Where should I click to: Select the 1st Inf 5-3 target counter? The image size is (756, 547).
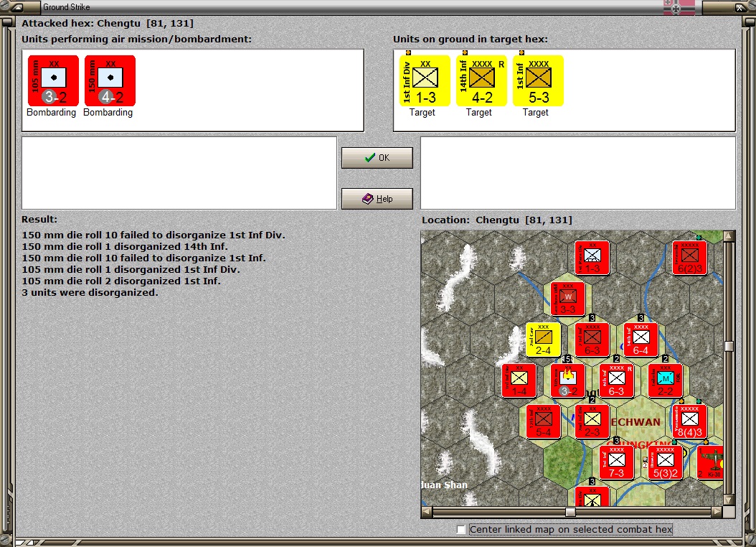coord(538,80)
